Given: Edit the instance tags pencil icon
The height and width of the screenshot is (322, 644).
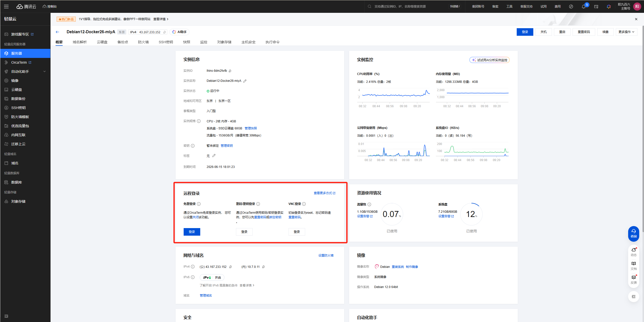Looking at the screenshot, I should point(214,156).
